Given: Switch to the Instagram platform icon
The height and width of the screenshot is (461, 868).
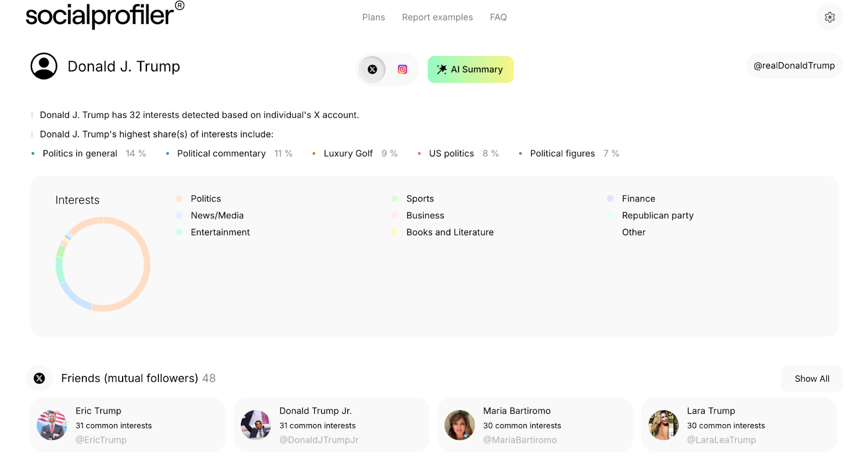Looking at the screenshot, I should [403, 70].
